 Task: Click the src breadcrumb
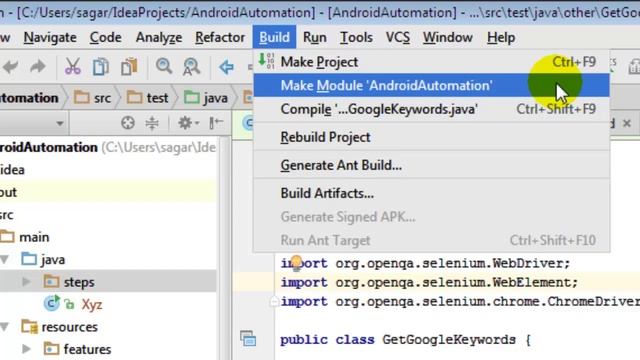(93, 98)
